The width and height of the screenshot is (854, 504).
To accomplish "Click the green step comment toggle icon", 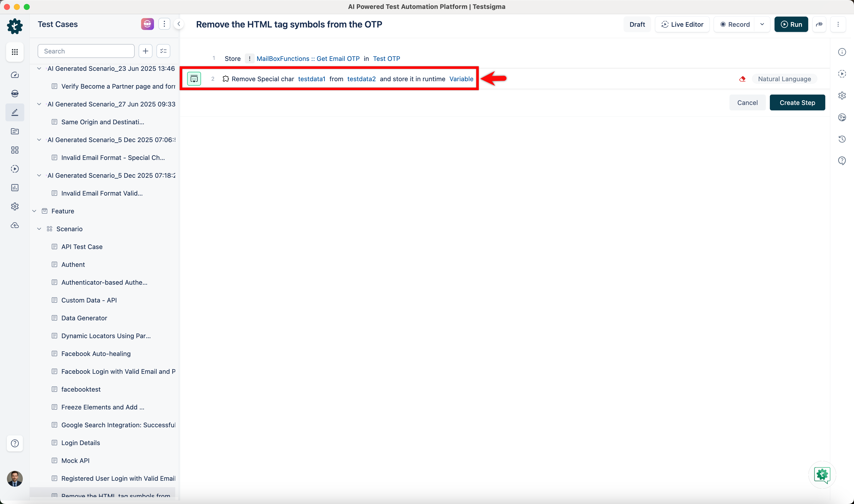I will click(x=194, y=79).
